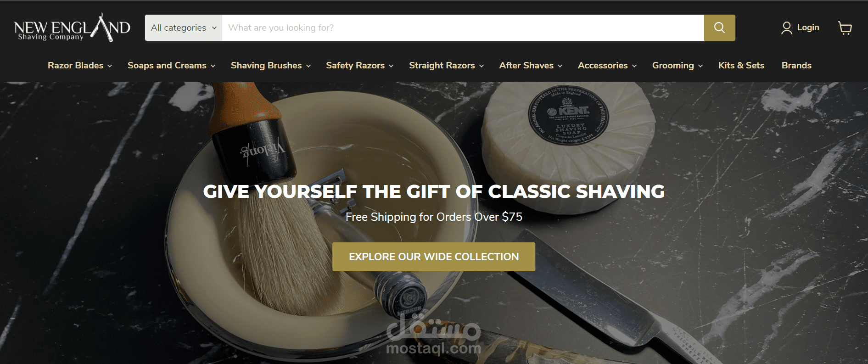Focus the 'What are you looking for?' search field
Screen dimensions: 868x364
(x=463, y=28)
